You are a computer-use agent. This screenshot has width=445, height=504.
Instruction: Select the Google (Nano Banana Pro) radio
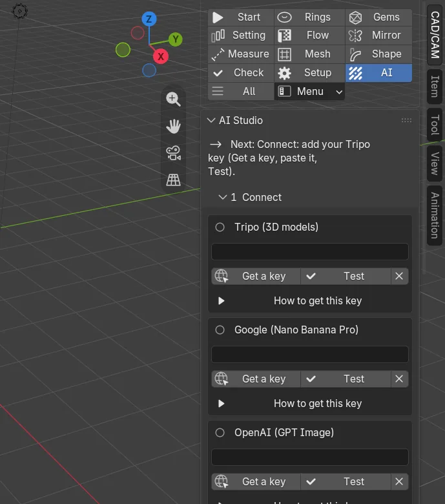pos(220,330)
